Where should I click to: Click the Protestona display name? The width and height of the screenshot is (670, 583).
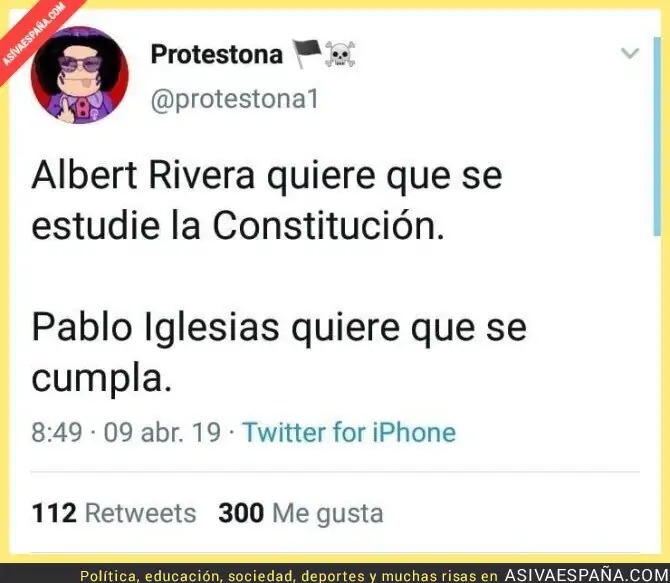click(217, 55)
